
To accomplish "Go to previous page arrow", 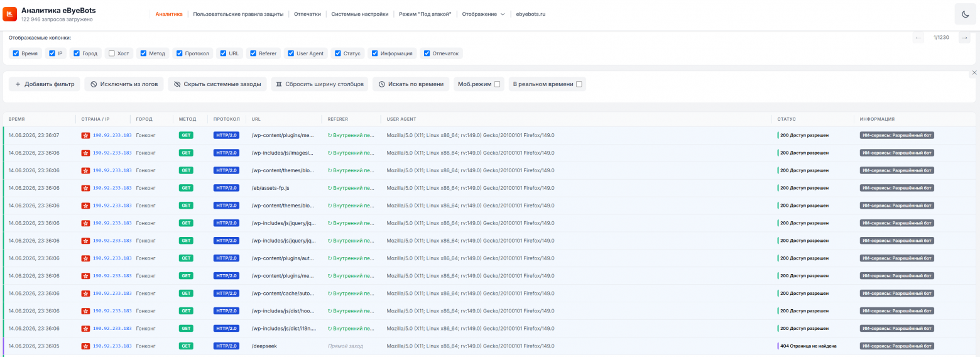I will (x=918, y=38).
